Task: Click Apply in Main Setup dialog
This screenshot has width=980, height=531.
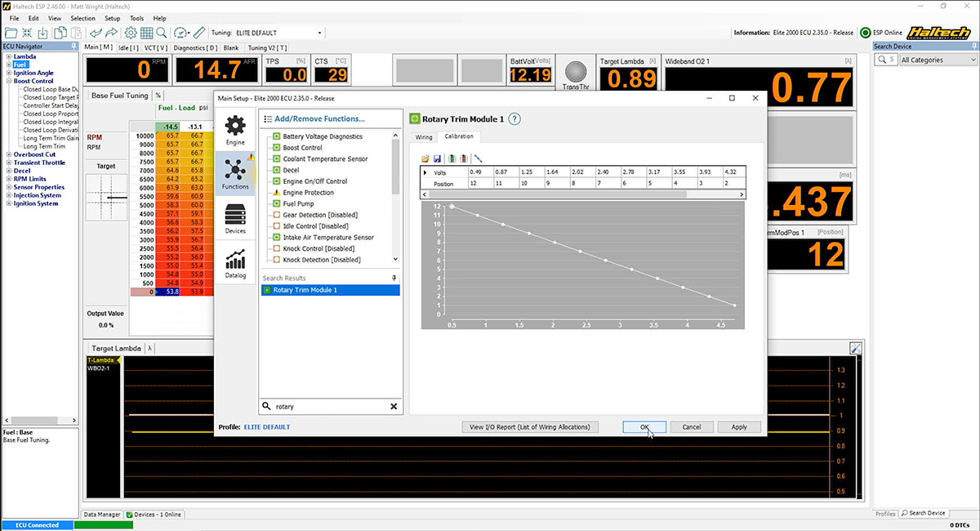Action: pos(739,426)
